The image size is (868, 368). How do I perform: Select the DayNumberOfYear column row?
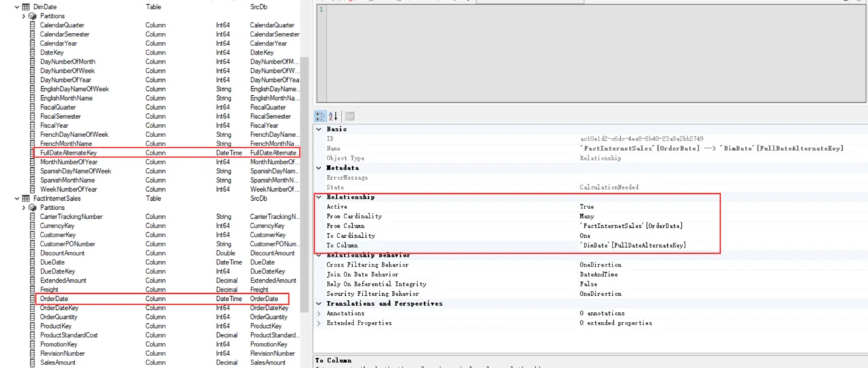165,80
